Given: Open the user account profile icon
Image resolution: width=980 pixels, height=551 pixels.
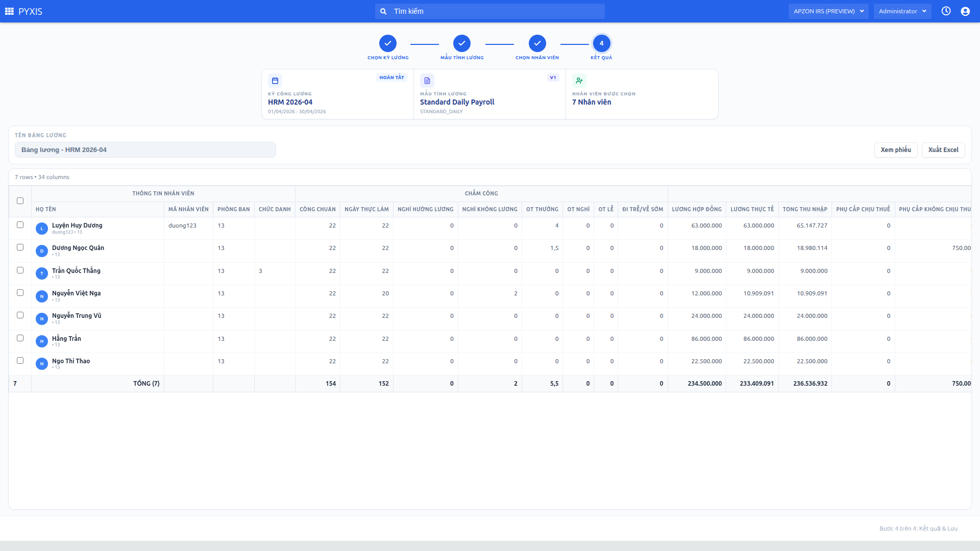Looking at the screenshot, I should click(965, 11).
